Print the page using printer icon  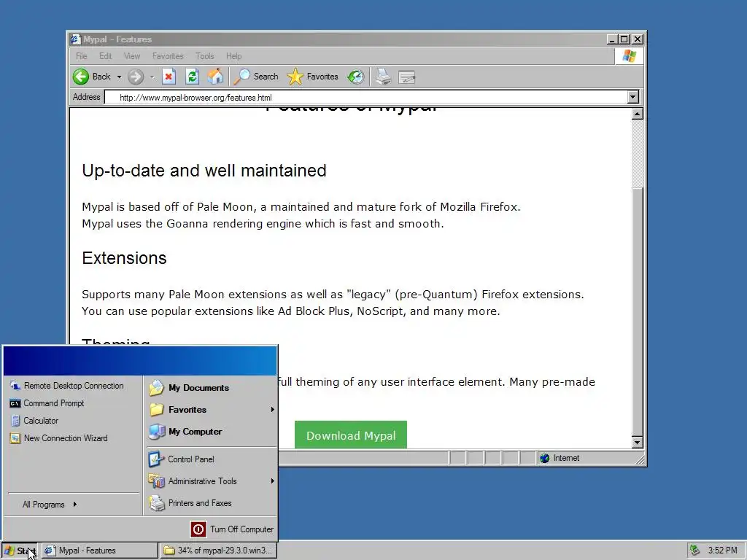[383, 77]
